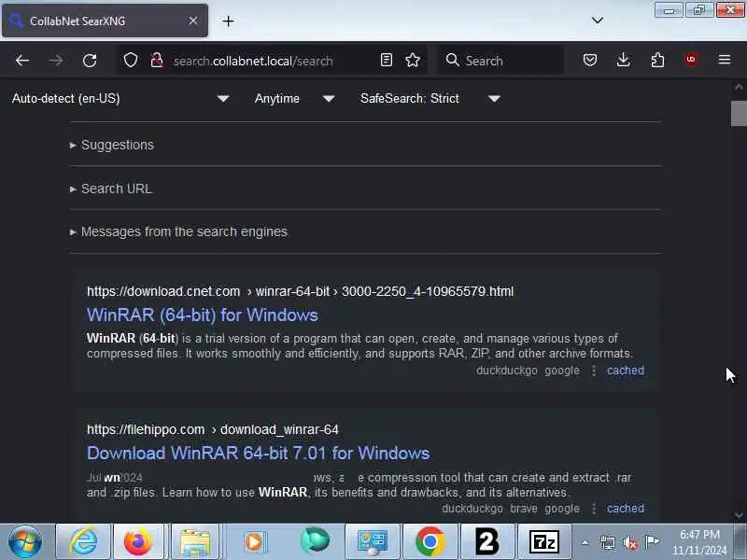
Task: Click the Search box in toolbar
Action: [x=500, y=61]
